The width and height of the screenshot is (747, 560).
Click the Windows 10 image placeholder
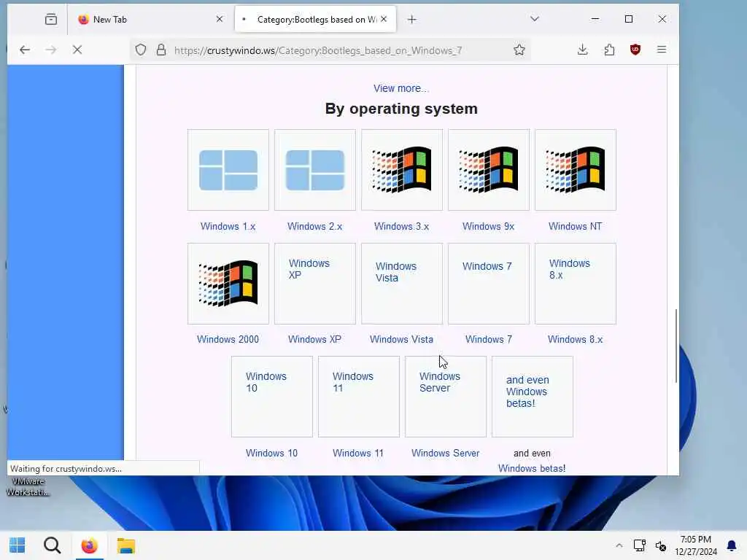click(272, 397)
